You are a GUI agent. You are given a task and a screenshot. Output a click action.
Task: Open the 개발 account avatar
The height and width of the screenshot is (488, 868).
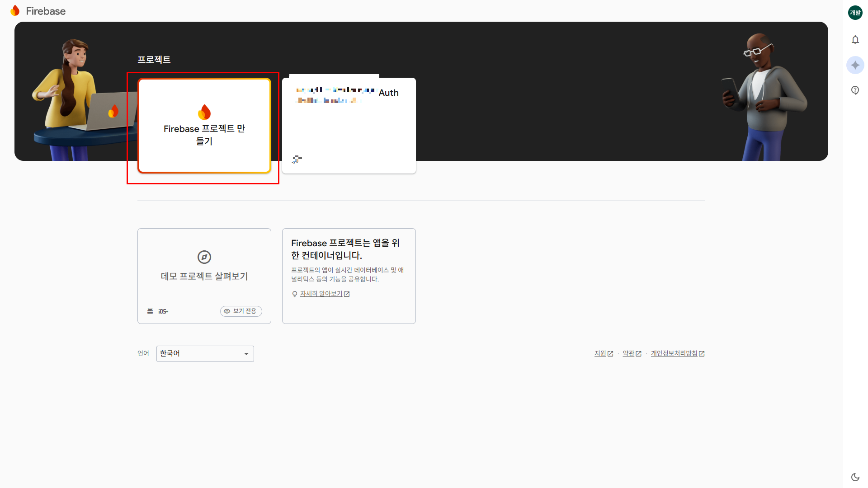pyautogui.click(x=855, y=13)
